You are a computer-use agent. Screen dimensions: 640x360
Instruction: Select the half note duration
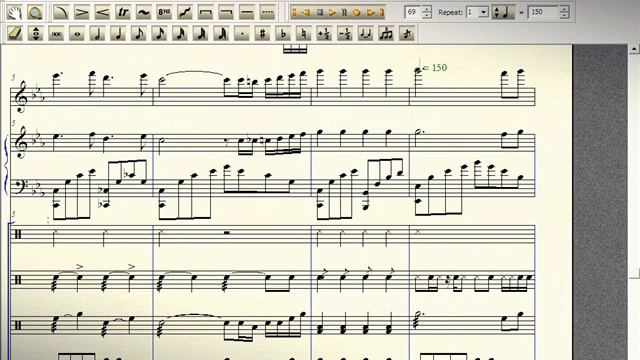tap(97, 33)
